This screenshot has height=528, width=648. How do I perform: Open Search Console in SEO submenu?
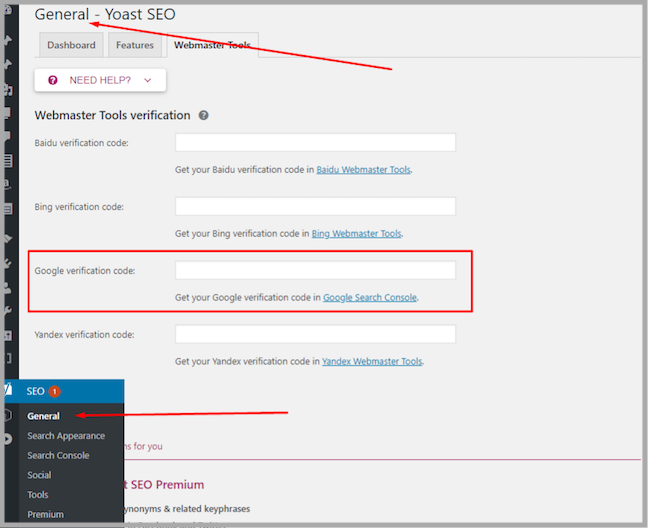point(58,455)
